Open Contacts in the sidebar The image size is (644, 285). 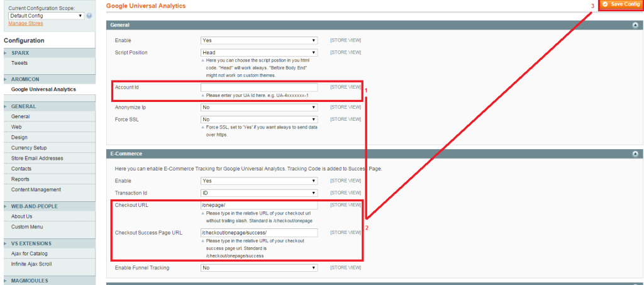(x=21, y=169)
